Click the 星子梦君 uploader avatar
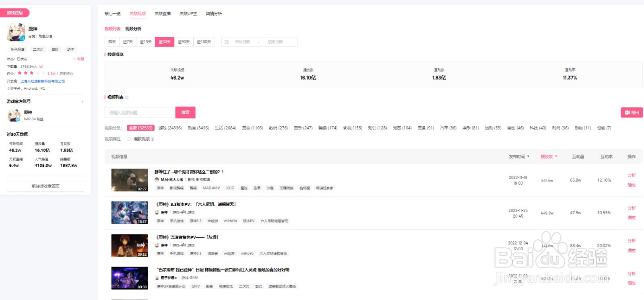This screenshot has height=300, width=644. pos(157,278)
